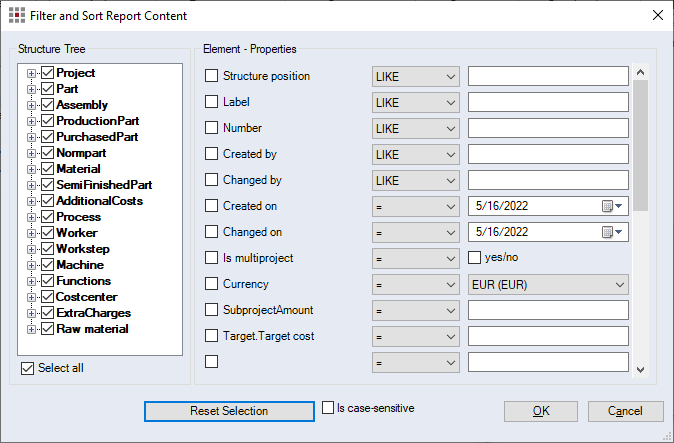Open the LIKE operator dropdown for Label

414,102
